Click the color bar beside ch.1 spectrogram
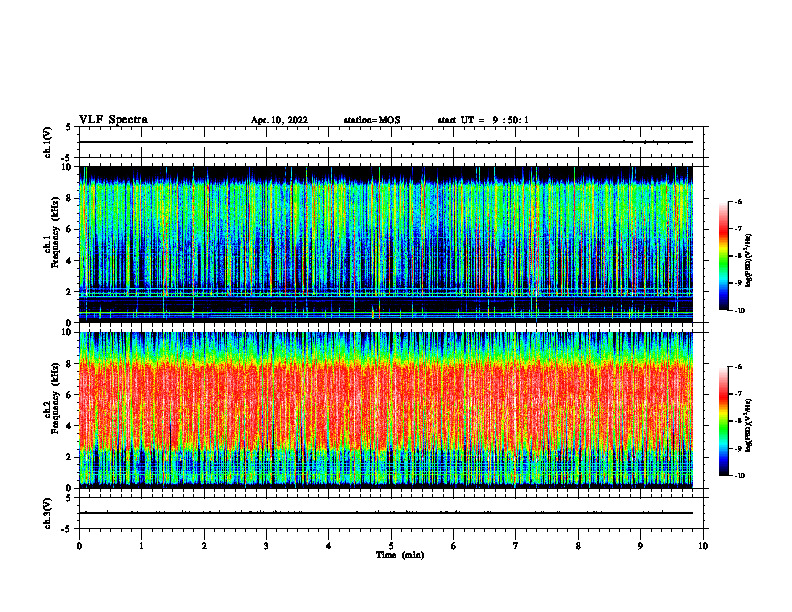792x612 pixels. (724, 256)
